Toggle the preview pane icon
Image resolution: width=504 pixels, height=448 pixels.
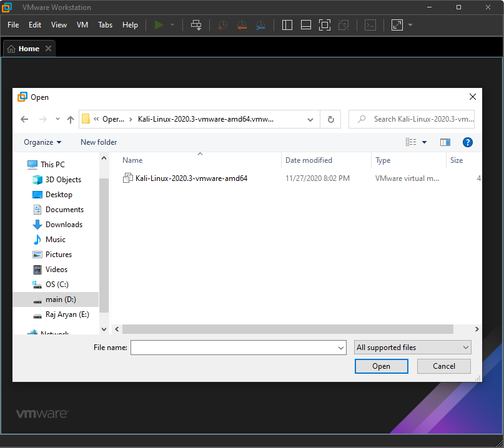445,142
